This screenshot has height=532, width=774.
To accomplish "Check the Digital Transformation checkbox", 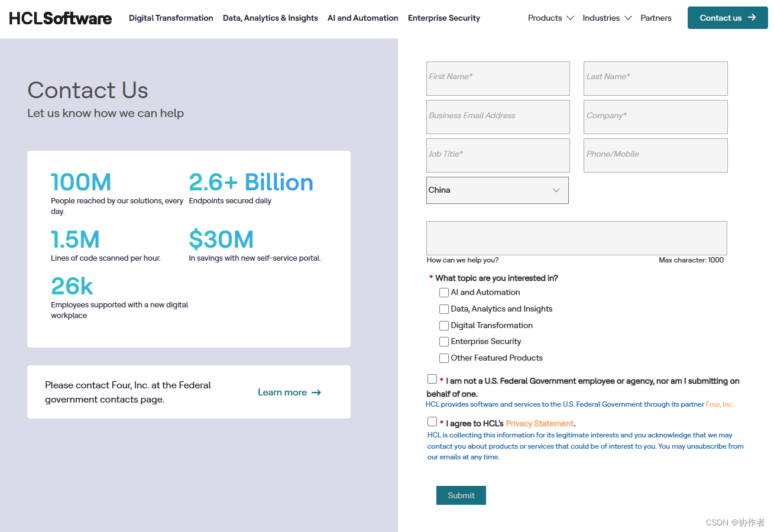I will [x=444, y=326].
